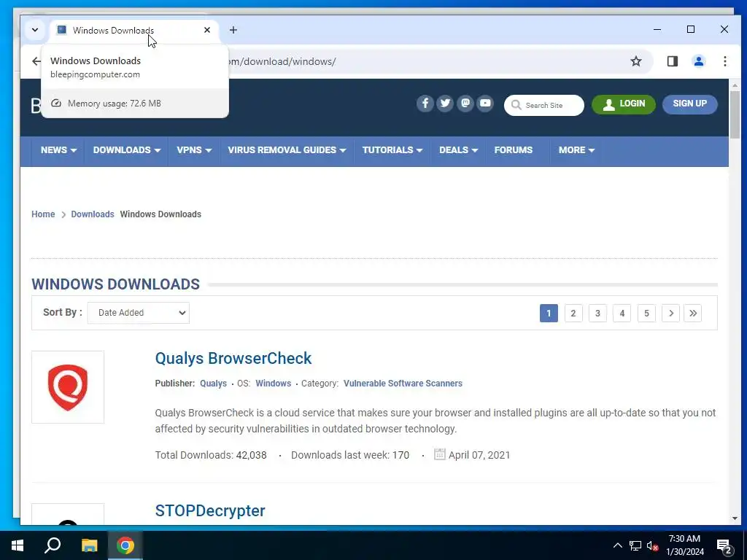
Task: Open the YouTube social icon
Action: 485,104
